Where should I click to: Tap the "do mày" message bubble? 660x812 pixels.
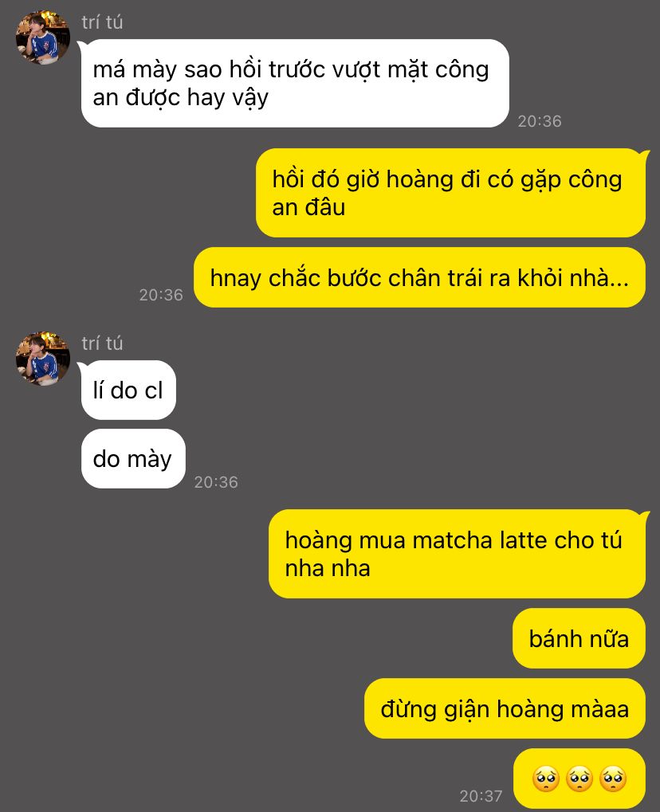[x=133, y=458]
